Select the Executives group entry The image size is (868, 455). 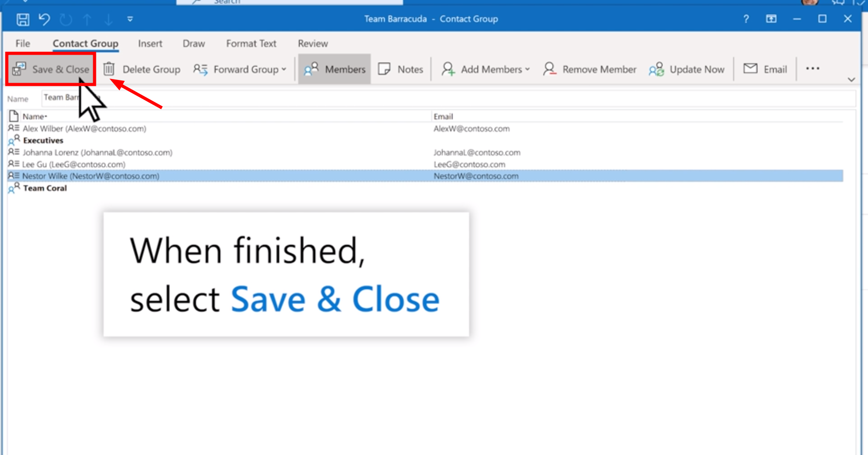(x=43, y=140)
